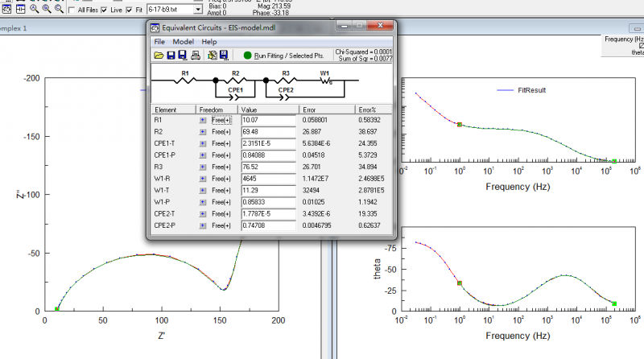
Task: Select the CPE1 element in the circuit diagram
Action: (x=235, y=96)
